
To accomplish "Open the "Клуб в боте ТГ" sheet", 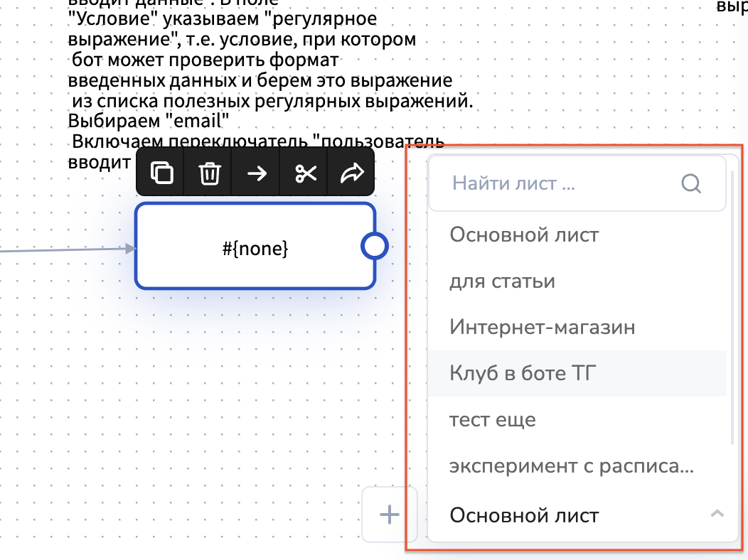I will coord(522,373).
